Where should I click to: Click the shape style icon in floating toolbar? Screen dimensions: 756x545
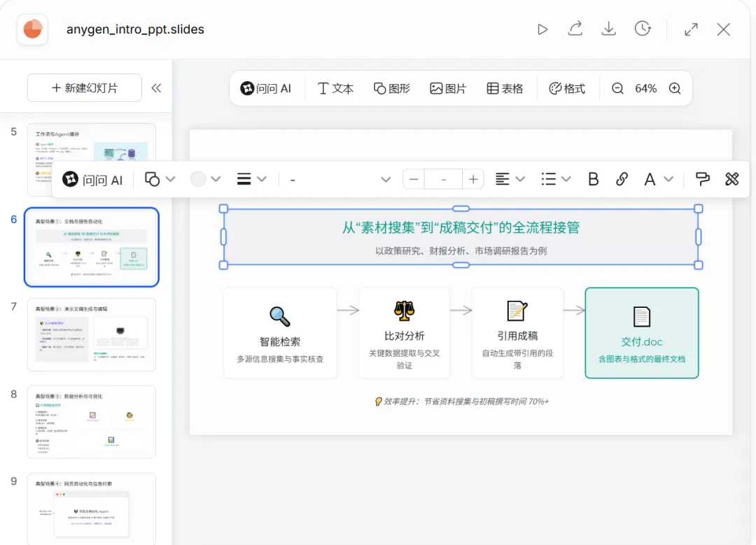(x=153, y=179)
